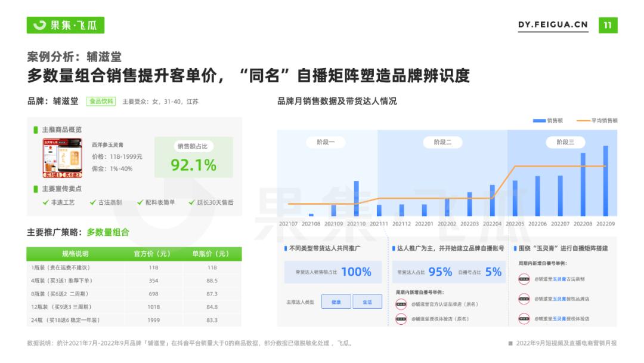Select the row 12瓶装（买9送3 三周期）
Viewport: 644px width, 363px height.
click(134, 307)
